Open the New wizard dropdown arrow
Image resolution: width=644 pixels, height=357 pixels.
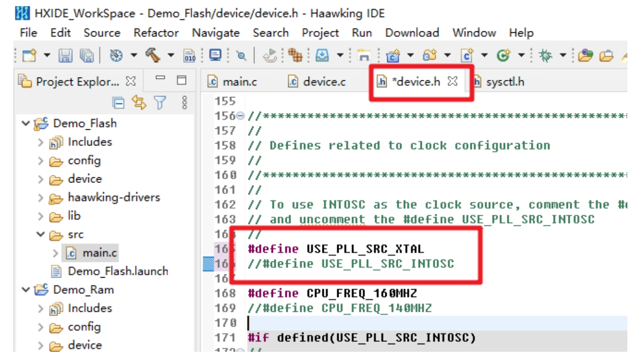click(x=47, y=56)
